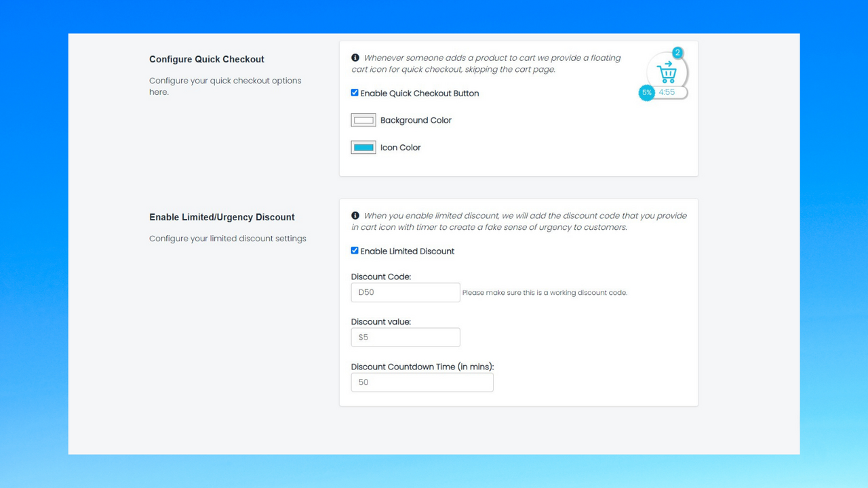The width and height of the screenshot is (868, 488).
Task: Click the Discount Countdown Time input field
Action: point(422,382)
